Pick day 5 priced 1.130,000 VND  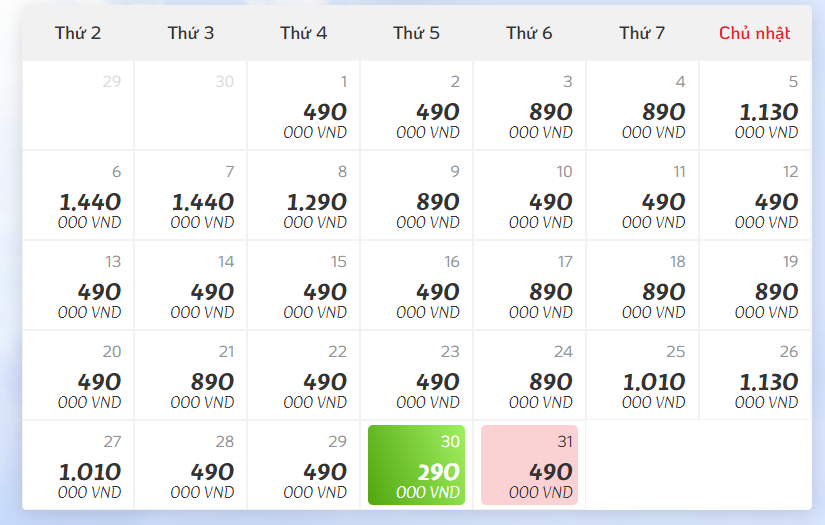[x=755, y=106]
